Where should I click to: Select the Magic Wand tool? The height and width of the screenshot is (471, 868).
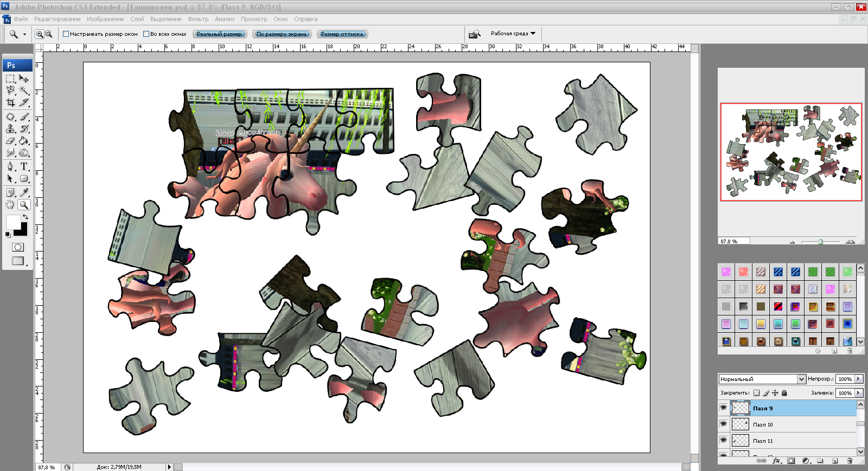pyautogui.click(x=24, y=91)
